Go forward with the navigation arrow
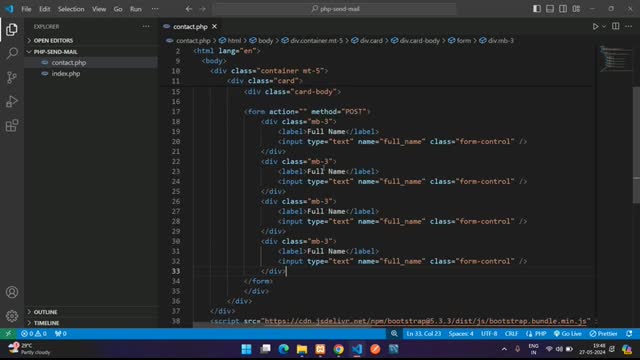640x360 pixels. click(202, 9)
